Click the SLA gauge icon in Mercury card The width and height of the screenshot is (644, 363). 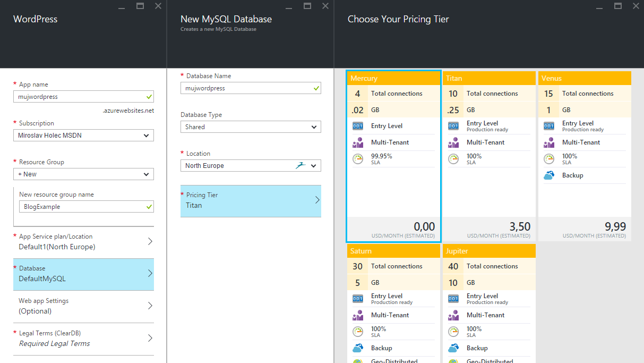[x=358, y=159]
